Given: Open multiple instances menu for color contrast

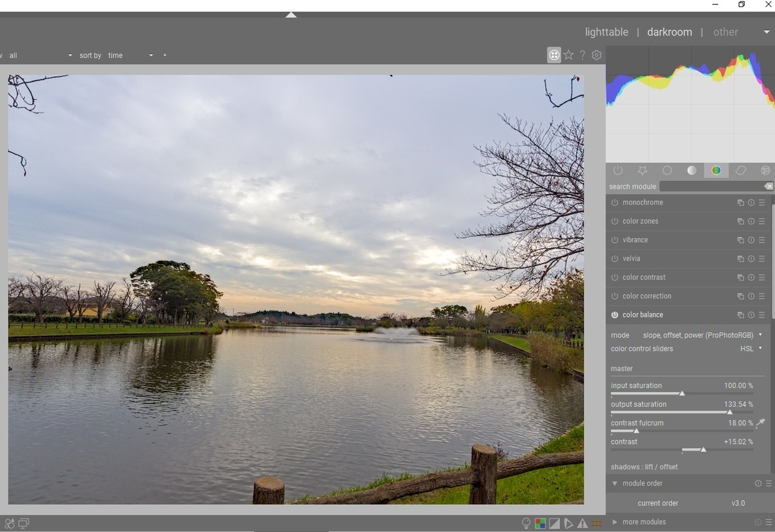Looking at the screenshot, I should 741,278.
